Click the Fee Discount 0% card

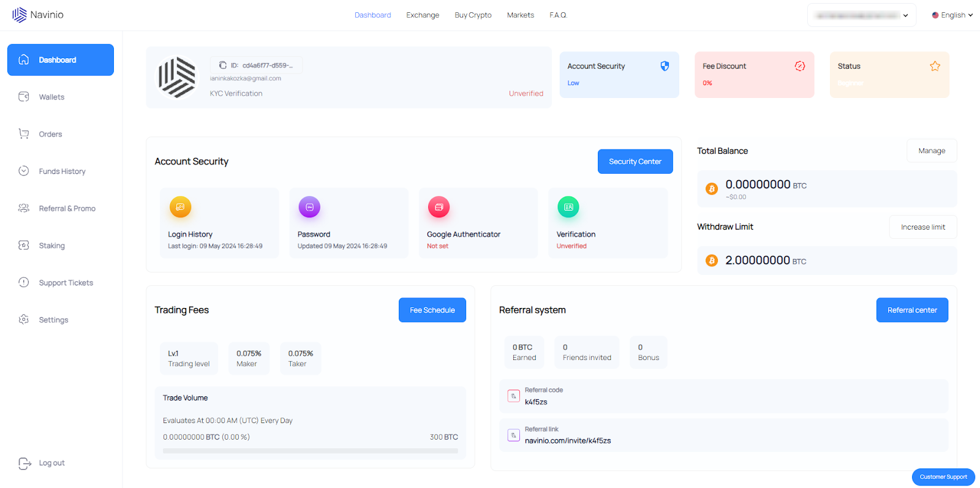[x=755, y=75]
